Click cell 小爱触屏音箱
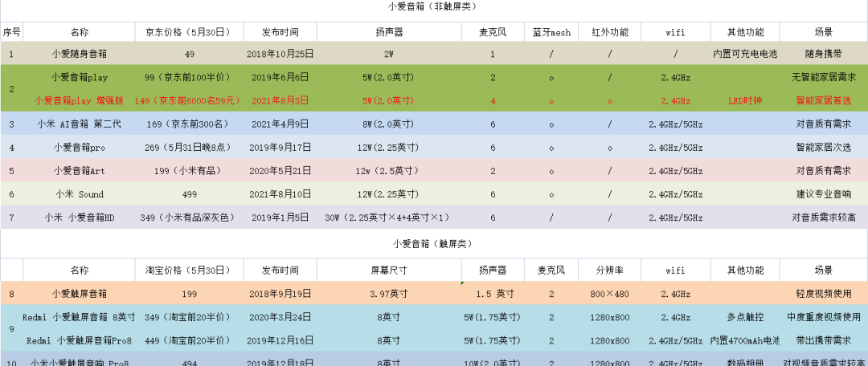868x366 pixels. click(79, 294)
